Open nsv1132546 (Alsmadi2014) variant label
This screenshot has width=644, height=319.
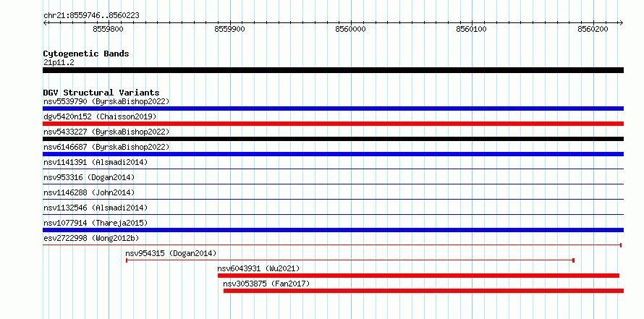(x=96, y=208)
